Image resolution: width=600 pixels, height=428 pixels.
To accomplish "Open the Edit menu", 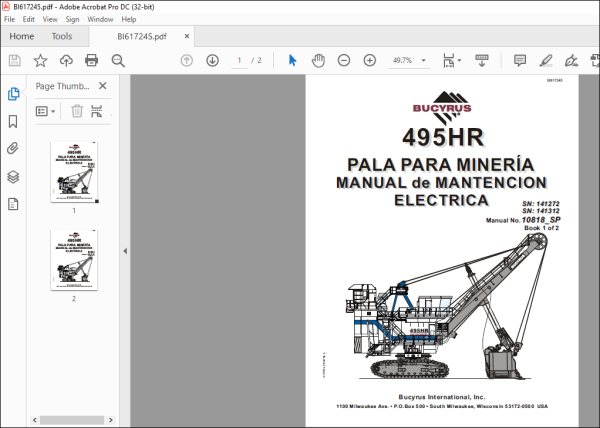I will pos(29,19).
